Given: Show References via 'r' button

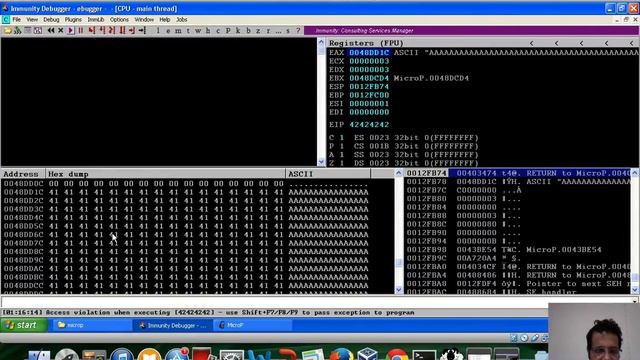Looking at the screenshot, I should (268, 31).
